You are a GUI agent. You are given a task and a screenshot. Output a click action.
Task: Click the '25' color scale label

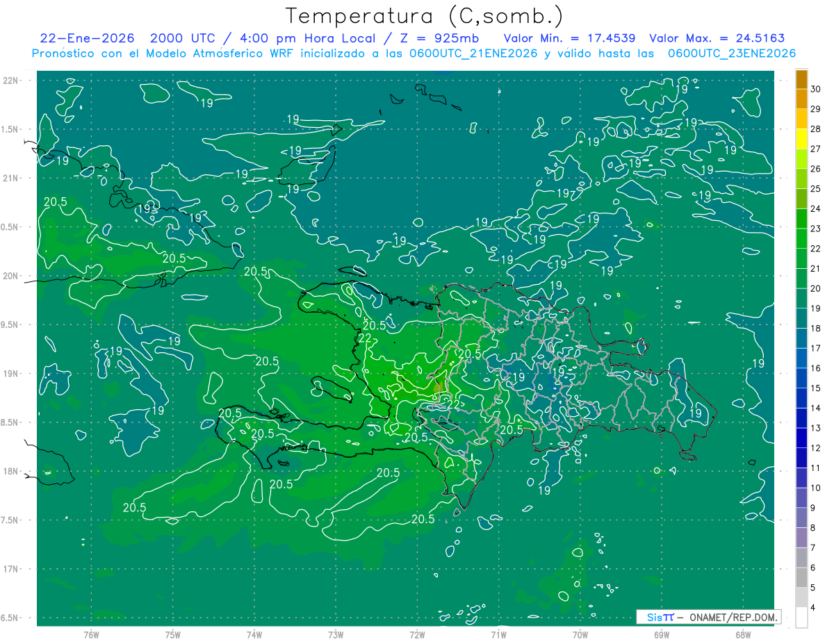click(817, 188)
